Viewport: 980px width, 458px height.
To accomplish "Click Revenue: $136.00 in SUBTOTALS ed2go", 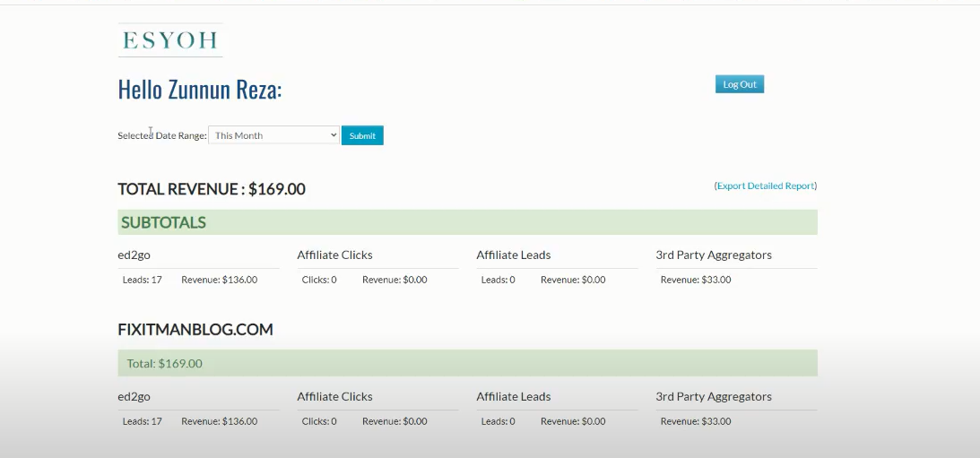I will [x=220, y=280].
